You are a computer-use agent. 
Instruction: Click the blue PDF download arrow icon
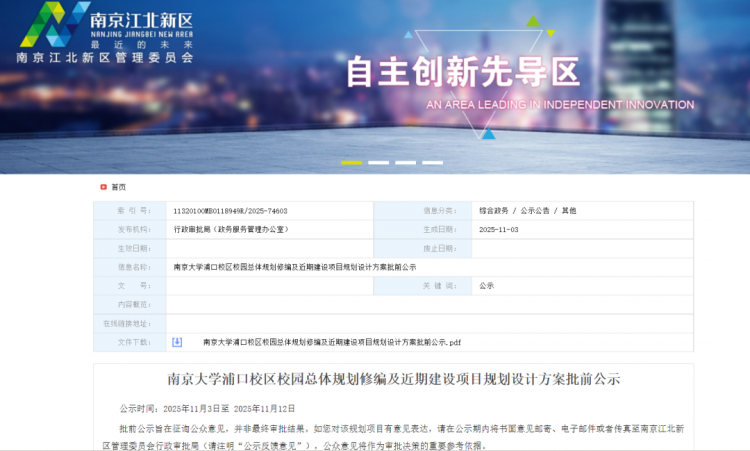tap(177, 342)
